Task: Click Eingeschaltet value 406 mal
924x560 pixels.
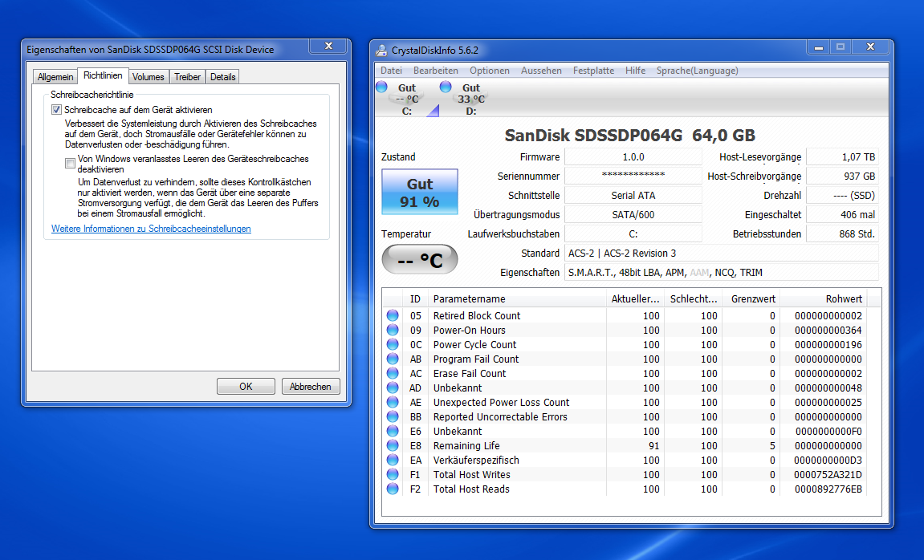Action: pos(842,214)
